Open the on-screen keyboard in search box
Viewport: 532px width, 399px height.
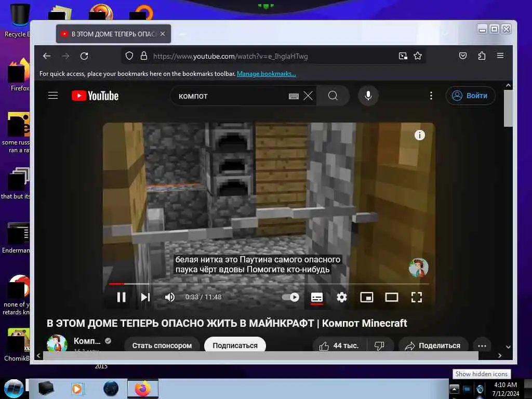click(294, 96)
